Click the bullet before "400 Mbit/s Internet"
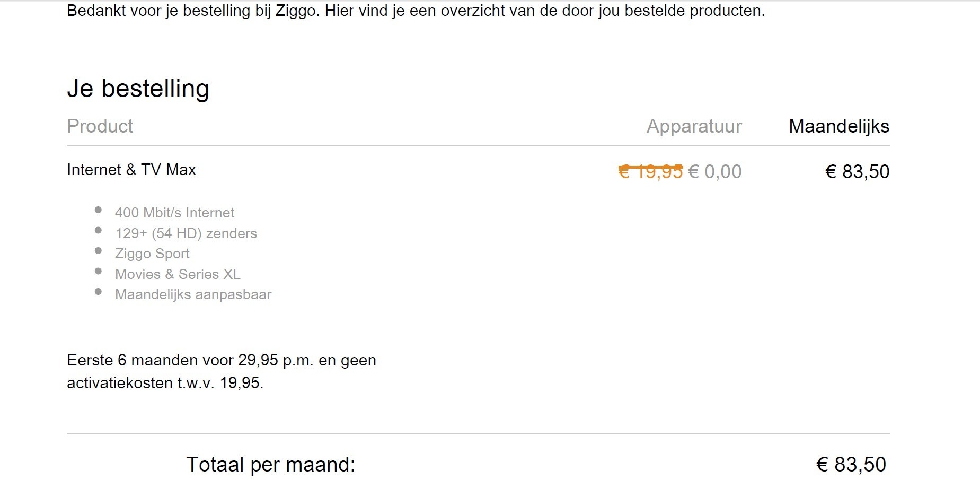Image resolution: width=980 pixels, height=488 pixels. tap(98, 210)
